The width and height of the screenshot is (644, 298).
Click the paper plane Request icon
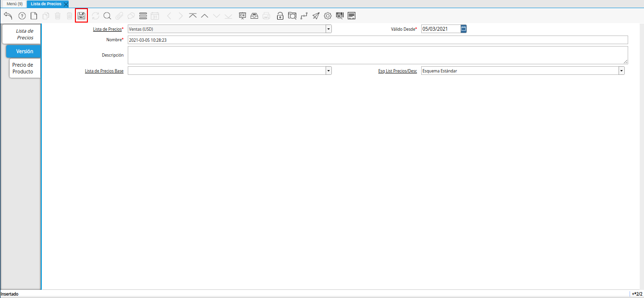point(316,16)
